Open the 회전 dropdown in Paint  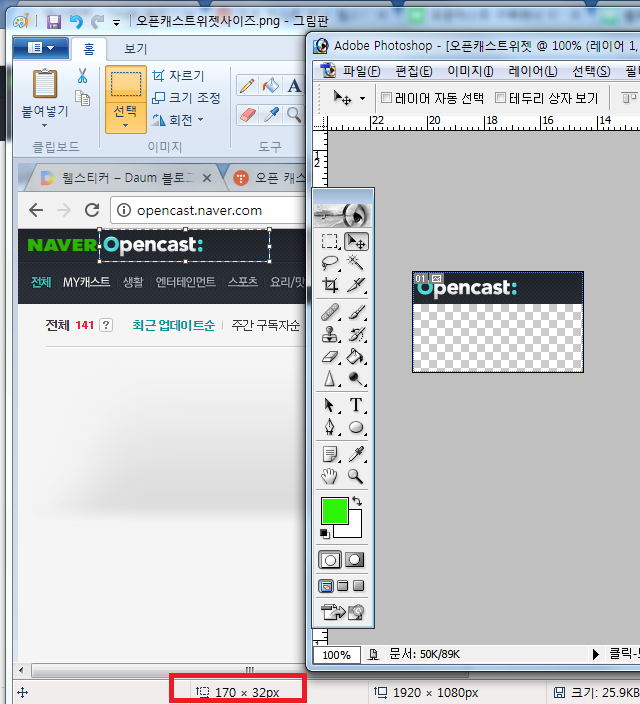tap(200, 119)
